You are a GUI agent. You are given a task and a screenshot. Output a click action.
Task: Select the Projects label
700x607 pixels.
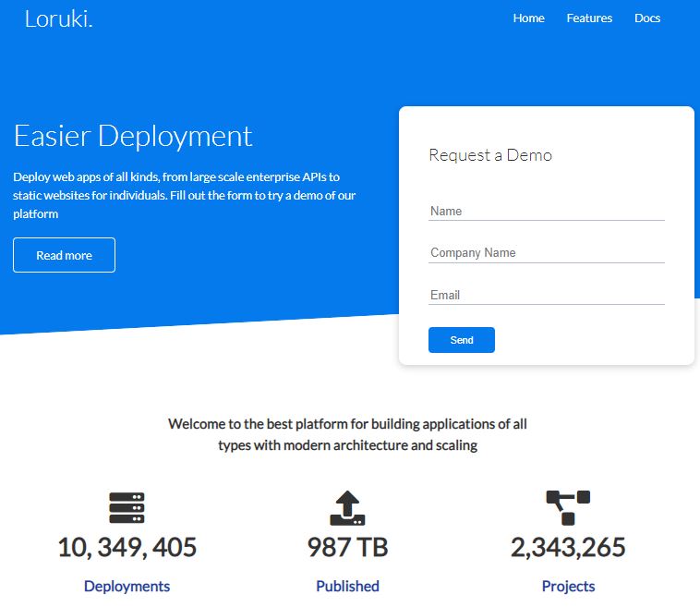(568, 586)
